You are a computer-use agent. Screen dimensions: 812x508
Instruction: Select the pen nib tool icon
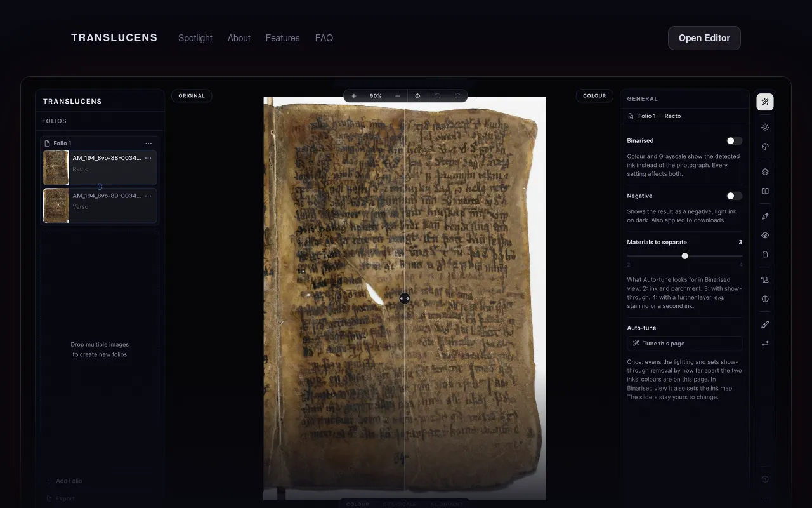(765, 217)
